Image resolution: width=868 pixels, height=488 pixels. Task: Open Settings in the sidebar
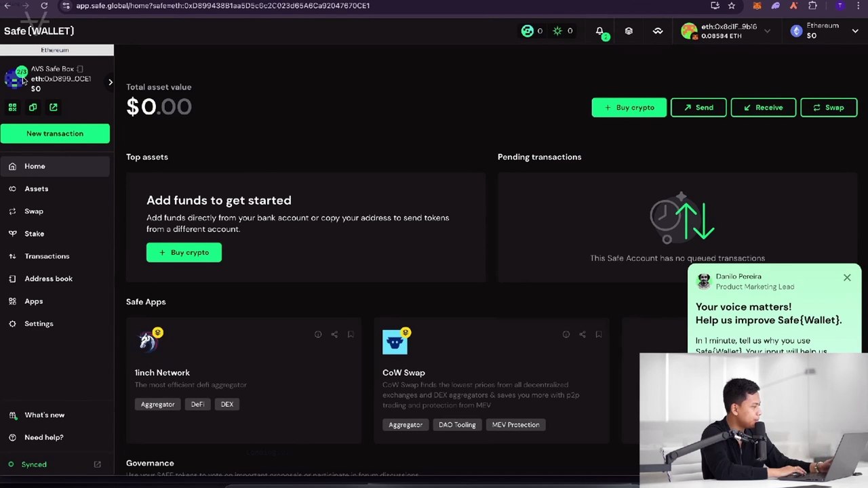55,323
